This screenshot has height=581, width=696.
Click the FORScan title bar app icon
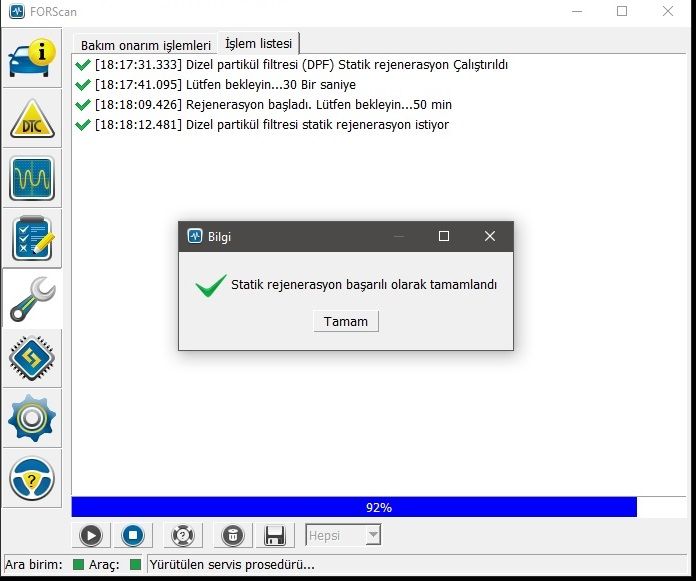[x=17, y=12]
